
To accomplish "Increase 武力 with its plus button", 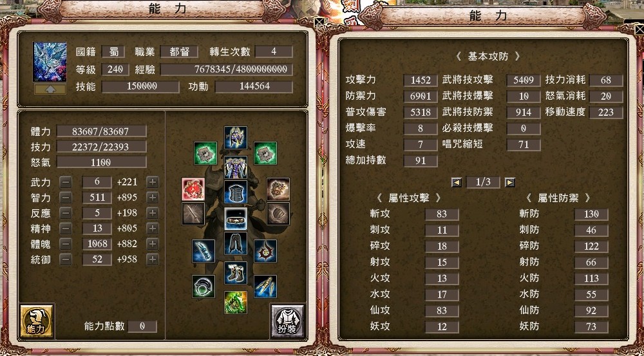I will tap(153, 182).
